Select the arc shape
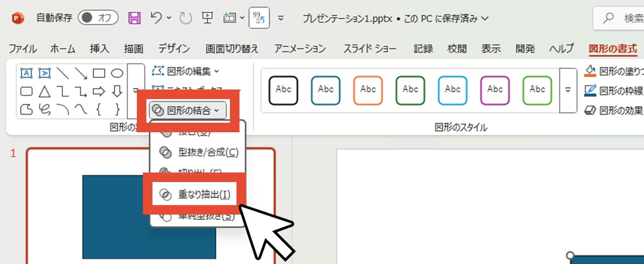 pyautogui.click(x=62, y=109)
